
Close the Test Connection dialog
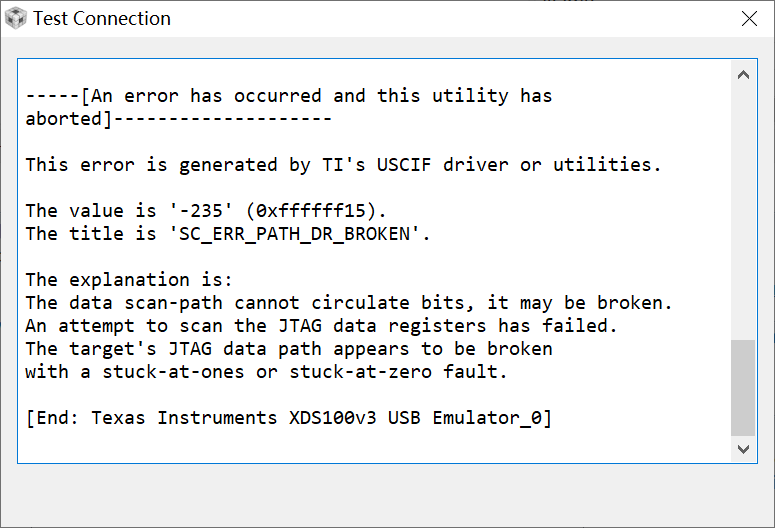point(749,19)
